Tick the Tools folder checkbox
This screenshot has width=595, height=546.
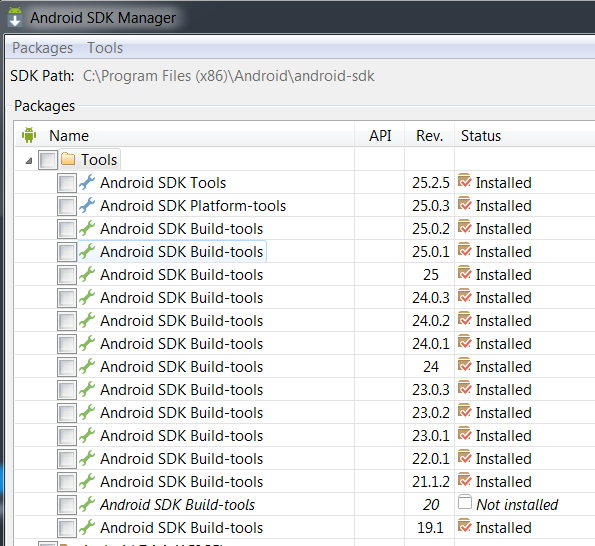(48, 160)
